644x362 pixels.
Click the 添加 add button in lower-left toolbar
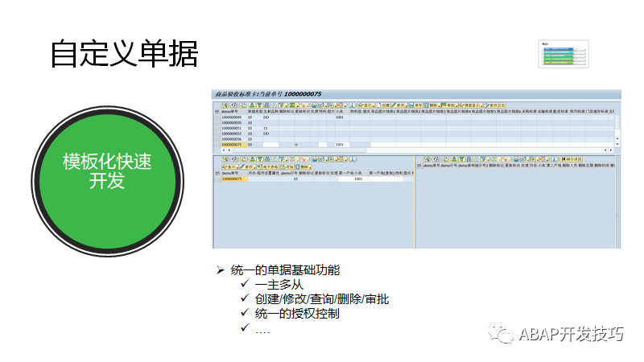point(287,167)
